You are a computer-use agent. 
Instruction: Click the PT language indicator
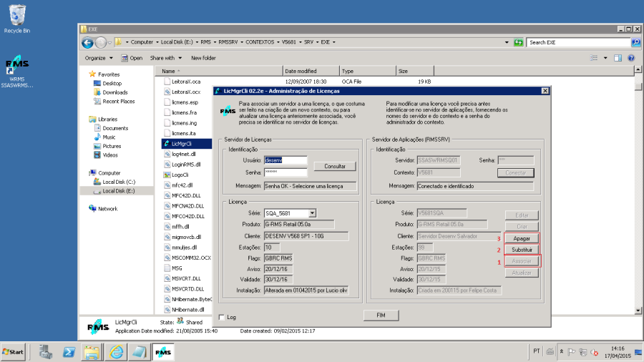coord(536,351)
